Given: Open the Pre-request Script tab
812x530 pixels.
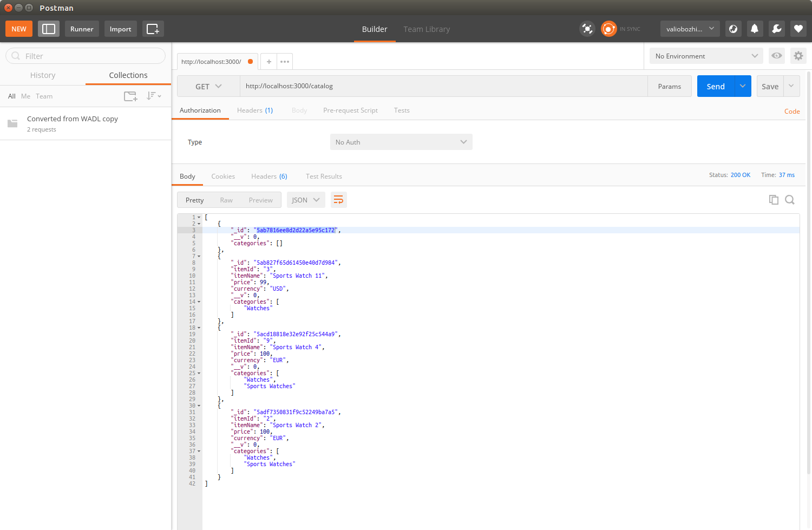Looking at the screenshot, I should tap(350, 110).
